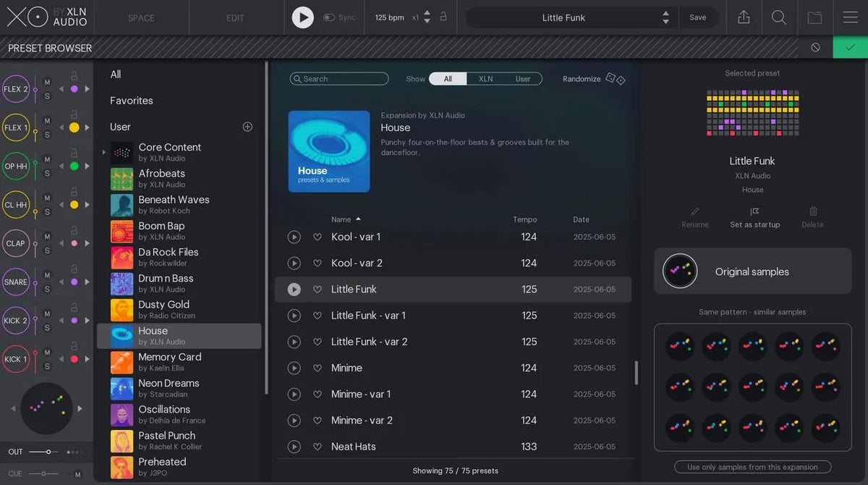Open the preset selector arrows beside Little Funk

665,17
